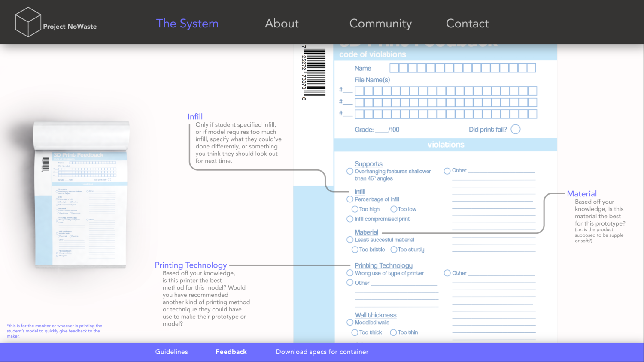Select wall 'Too thin' option
The height and width of the screenshot is (362, 644).
(x=393, y=332)
